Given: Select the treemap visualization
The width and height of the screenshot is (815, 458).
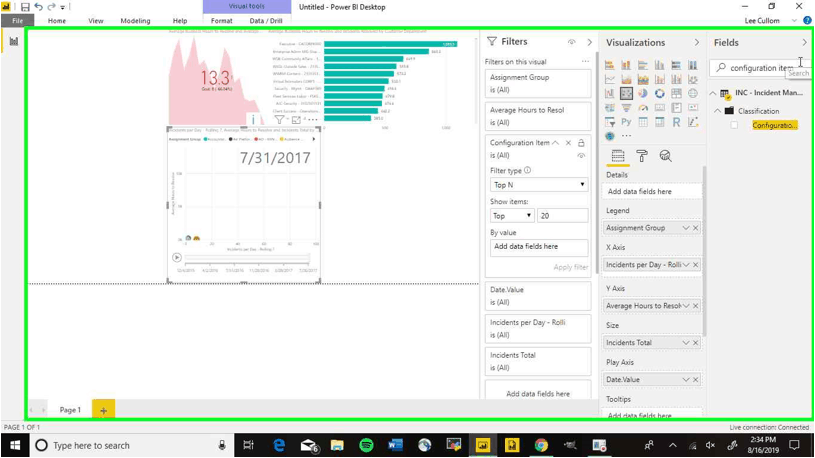Looking at the screenshot, I should click(676, 94).
